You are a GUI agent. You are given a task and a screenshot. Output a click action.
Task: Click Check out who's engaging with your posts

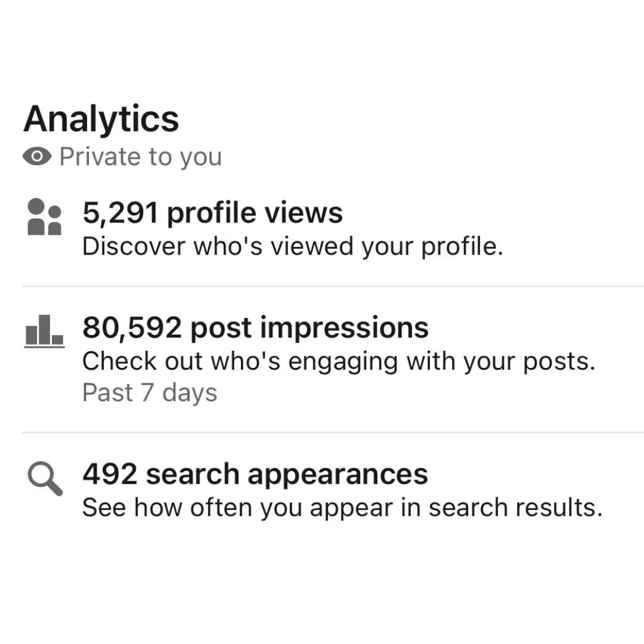coord(339,361)
